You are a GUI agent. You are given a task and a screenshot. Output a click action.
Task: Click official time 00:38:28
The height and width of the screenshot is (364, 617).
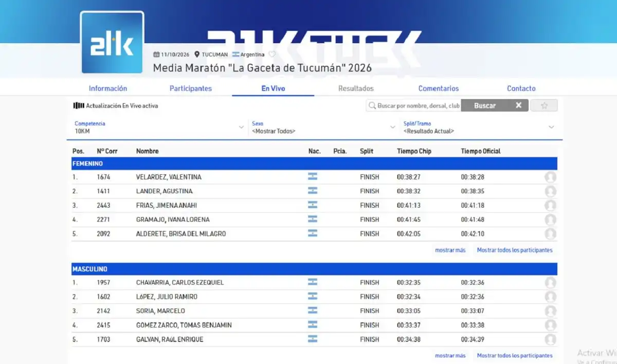(x=473, y=177)
